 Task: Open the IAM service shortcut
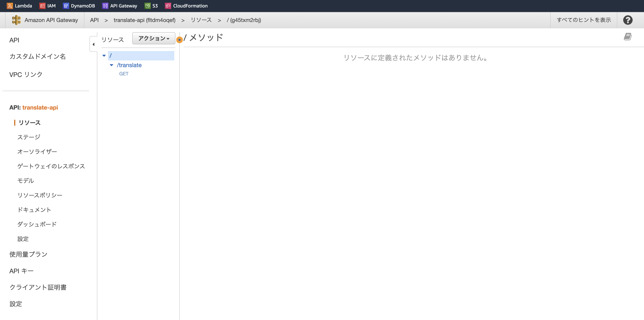47,6
